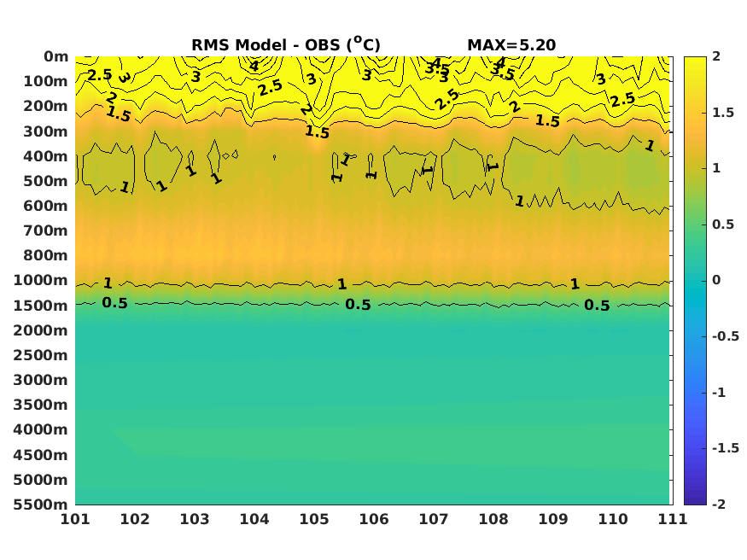Viewport: 747px width, 560px height.
Task: Click the colorbar tick label '-2'
Action: (719, 505)
